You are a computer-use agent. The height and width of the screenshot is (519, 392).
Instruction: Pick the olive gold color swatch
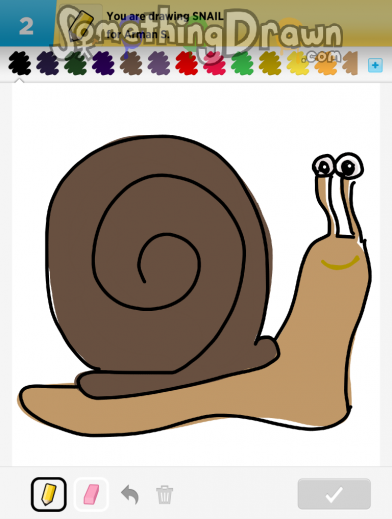click(x=270, y=63)
